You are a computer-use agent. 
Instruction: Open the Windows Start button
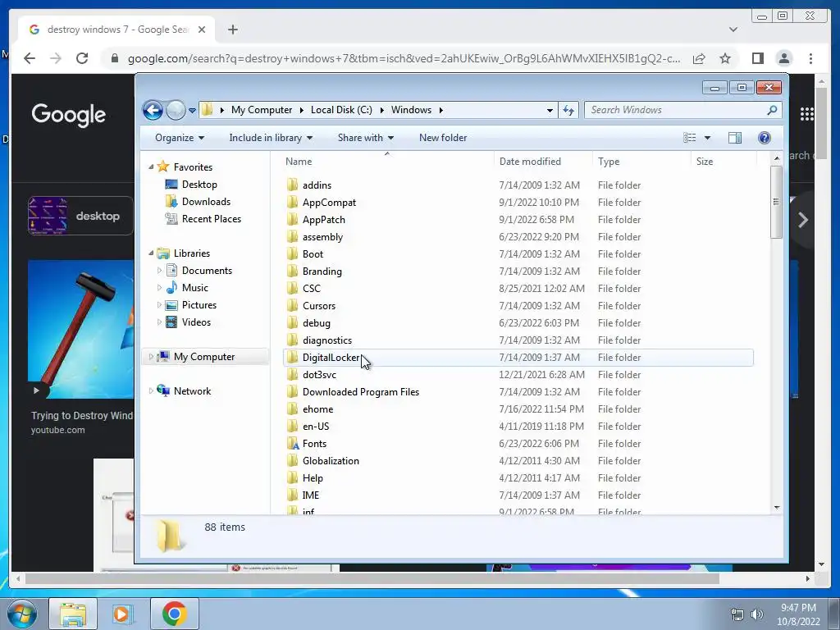pyautogui.click(x=21, y=614)
